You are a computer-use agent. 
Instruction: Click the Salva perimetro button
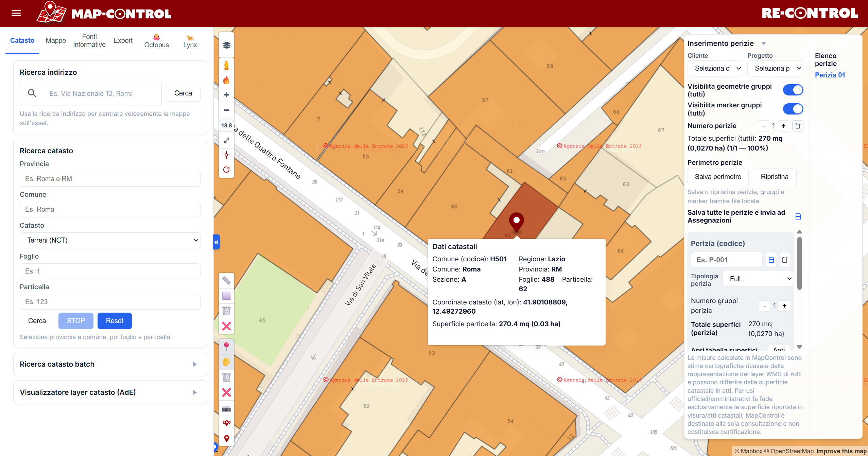[x=718, y=177]
